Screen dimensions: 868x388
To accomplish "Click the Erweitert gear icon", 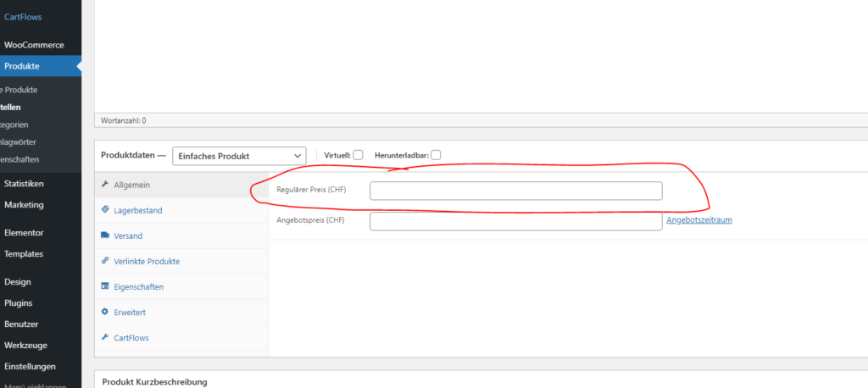I will click(105, 312).
